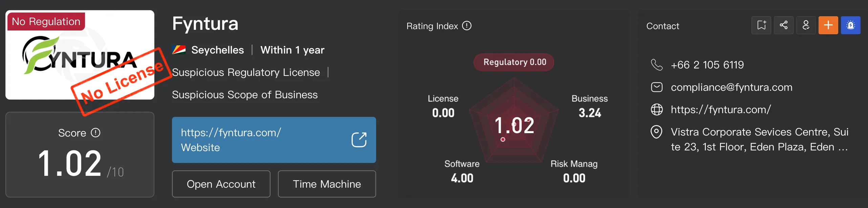Click the location pin icon
This screenshot has height=208, width=868.
657,132
